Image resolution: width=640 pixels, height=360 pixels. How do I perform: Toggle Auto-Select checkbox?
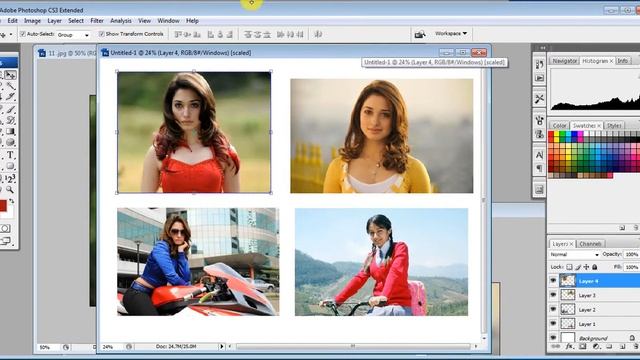tap(23, 34)
